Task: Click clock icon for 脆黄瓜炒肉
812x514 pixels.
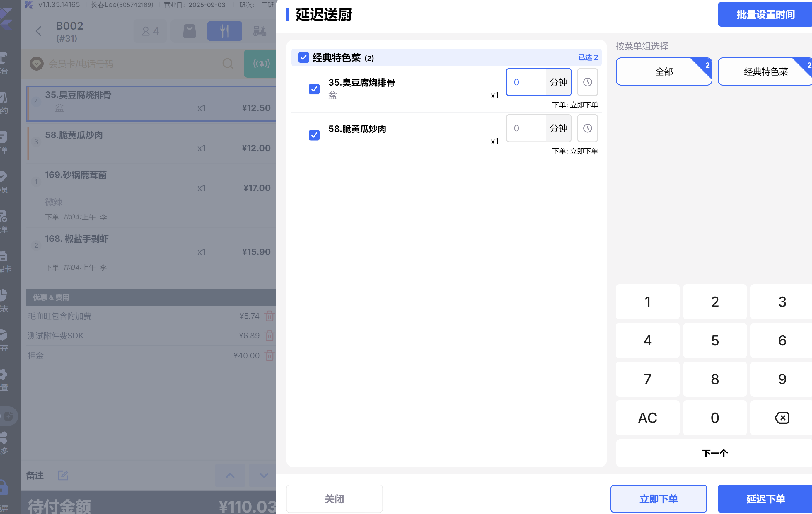Action: click(x=587, y=128)
